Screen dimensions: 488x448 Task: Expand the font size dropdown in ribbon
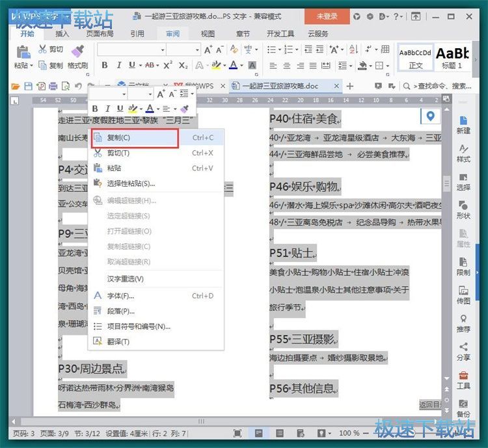(x=197, y=50)
